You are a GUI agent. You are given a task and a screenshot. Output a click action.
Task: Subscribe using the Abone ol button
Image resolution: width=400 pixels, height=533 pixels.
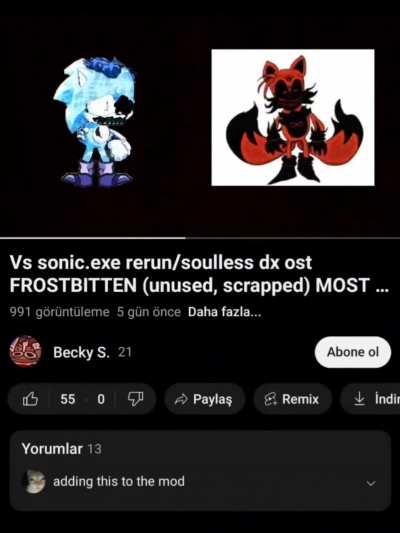353,352
